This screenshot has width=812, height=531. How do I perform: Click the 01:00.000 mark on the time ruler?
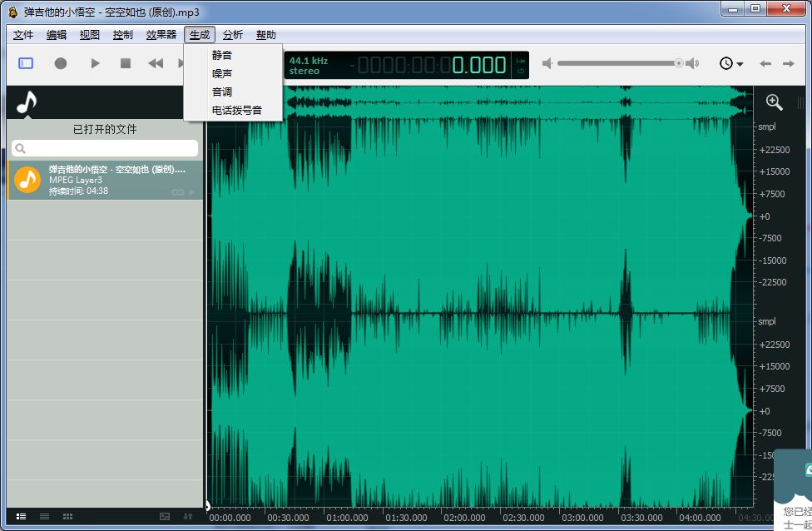[347, 518]
